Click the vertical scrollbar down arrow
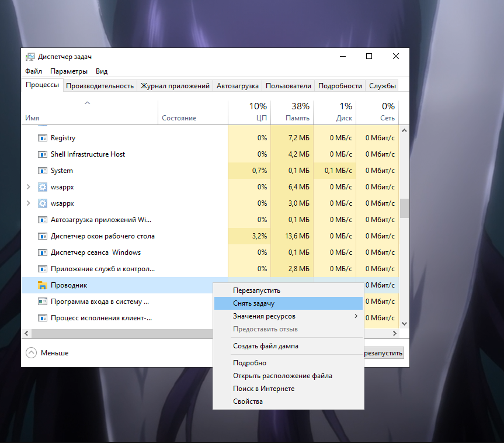 point(404,324)
